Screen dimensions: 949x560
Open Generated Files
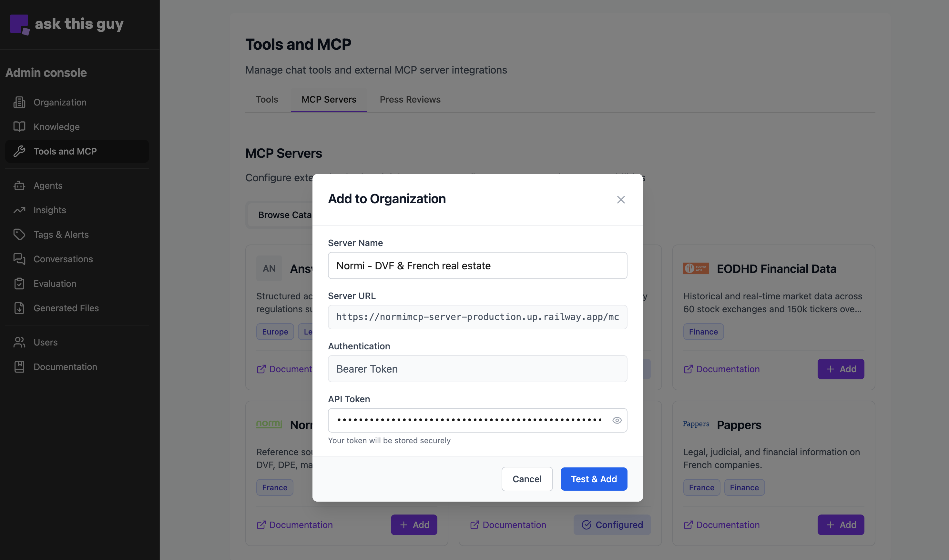tap(66, 308)
